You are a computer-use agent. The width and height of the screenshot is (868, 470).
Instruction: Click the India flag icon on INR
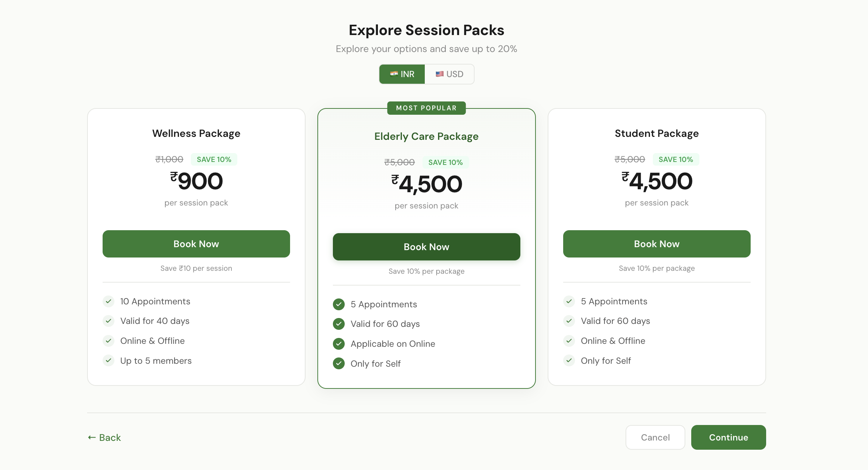coord(394,74)
